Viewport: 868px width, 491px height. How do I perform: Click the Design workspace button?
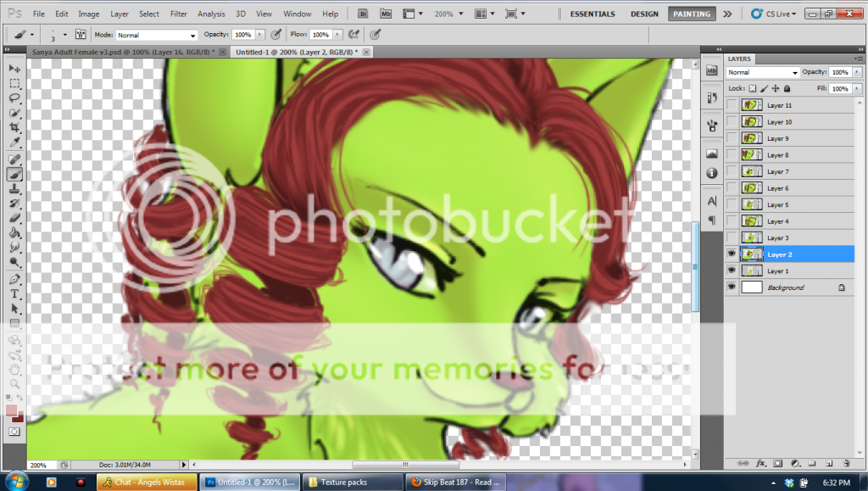[644, 14]
